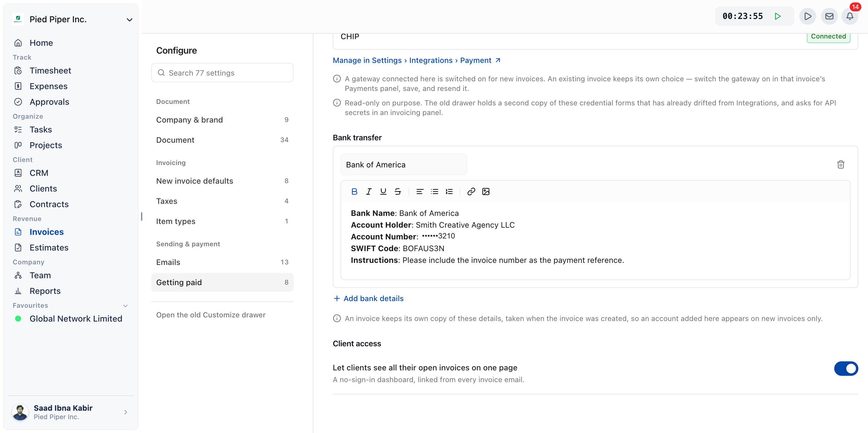Viewport: 868px width, 433px height.
Task: Open the Taxes settings section
Action: pos(222,201)
